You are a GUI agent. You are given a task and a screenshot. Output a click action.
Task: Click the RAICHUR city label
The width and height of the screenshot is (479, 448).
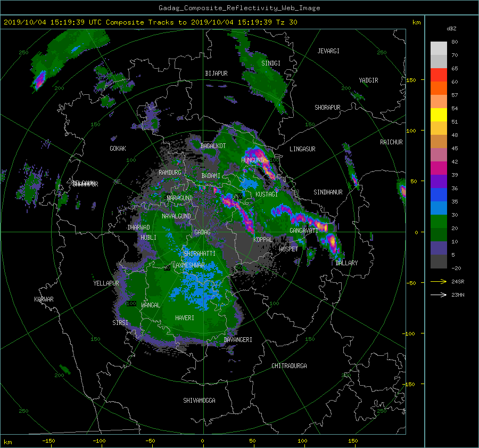point(391,142)
